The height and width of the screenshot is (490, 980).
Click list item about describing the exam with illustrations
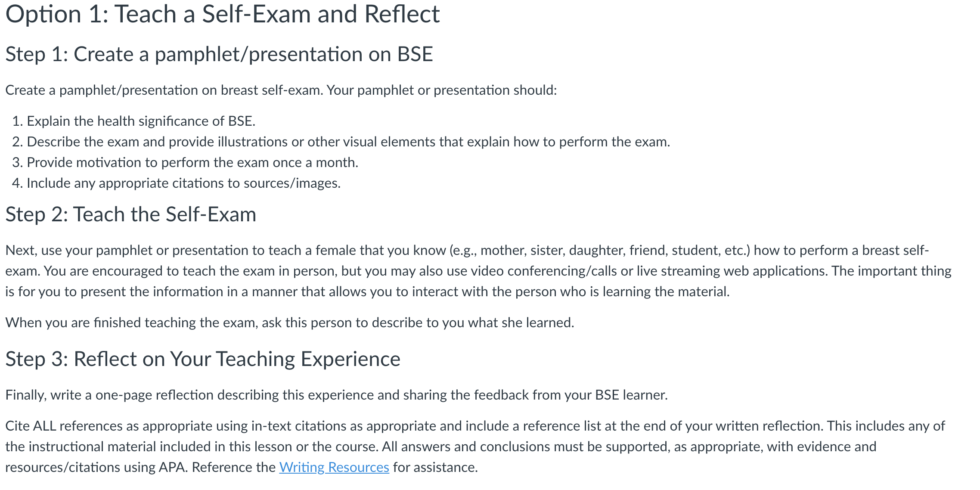(x=348, y=142)
